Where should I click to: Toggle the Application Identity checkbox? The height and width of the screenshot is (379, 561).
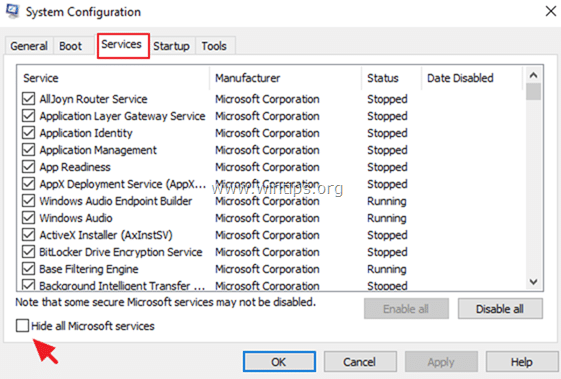tap(28, 132)
